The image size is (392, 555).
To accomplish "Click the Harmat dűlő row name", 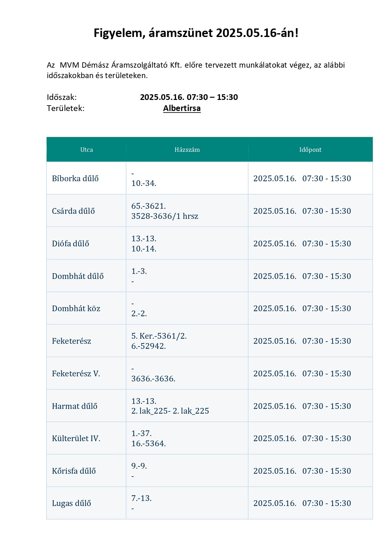I will (x=75, y=406).
